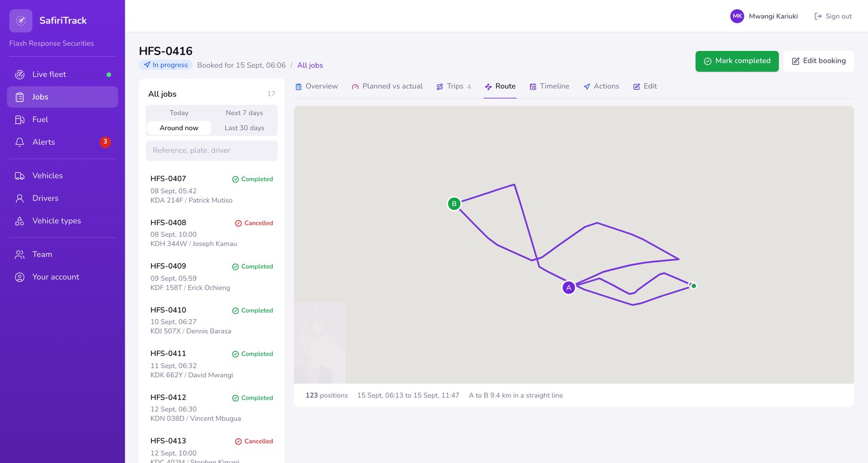Viewport: 868px width, 463px height.
Task: Select the Today filter
Action: (x=179, y=113)
